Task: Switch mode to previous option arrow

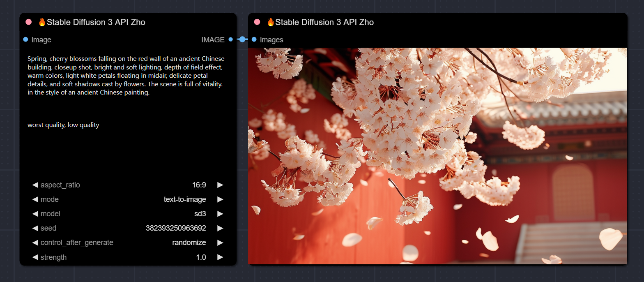Action: pyautogui.click(x=35, y=199)
